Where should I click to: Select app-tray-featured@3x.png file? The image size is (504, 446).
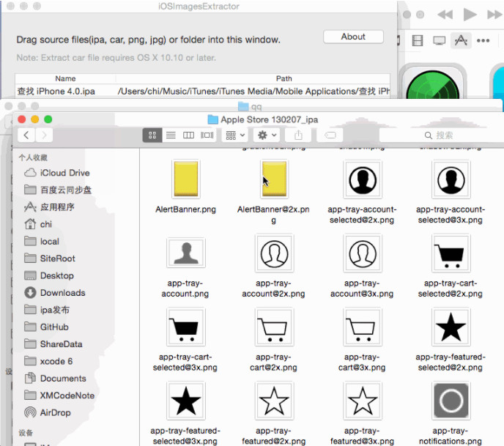tap(363, 401)
